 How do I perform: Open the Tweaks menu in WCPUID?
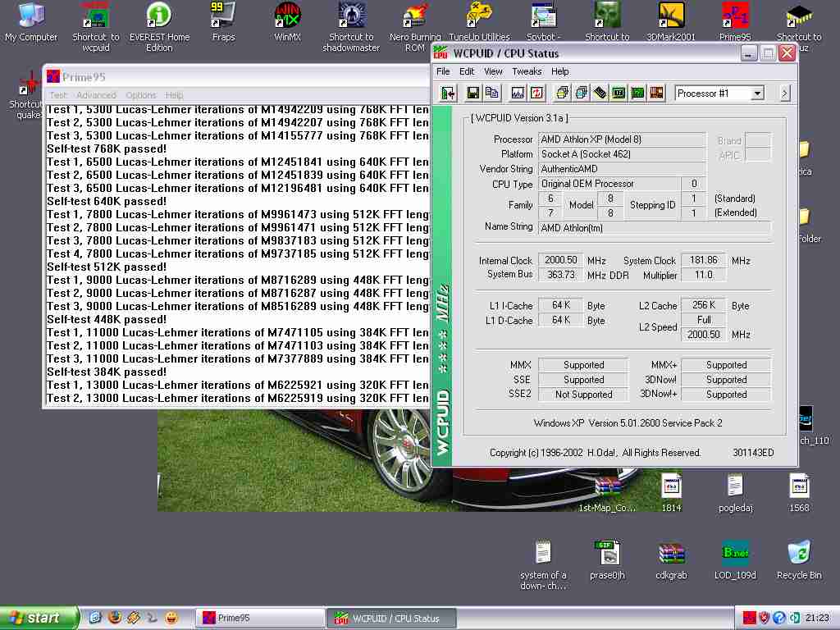pyautogui.click(x=527, y=71)
